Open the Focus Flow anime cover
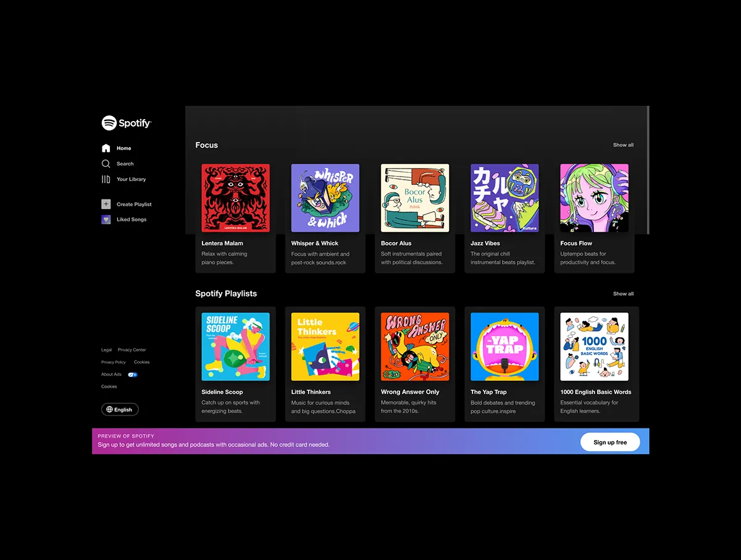This screenshot has width=741, height=560. pyautogui.click(x=594, y=198)
